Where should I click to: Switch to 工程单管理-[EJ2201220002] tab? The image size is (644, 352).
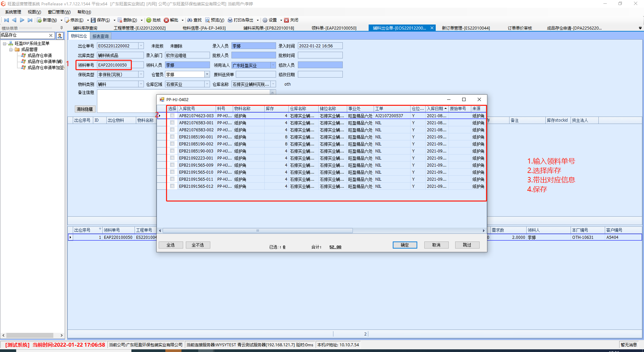[140, 28]
